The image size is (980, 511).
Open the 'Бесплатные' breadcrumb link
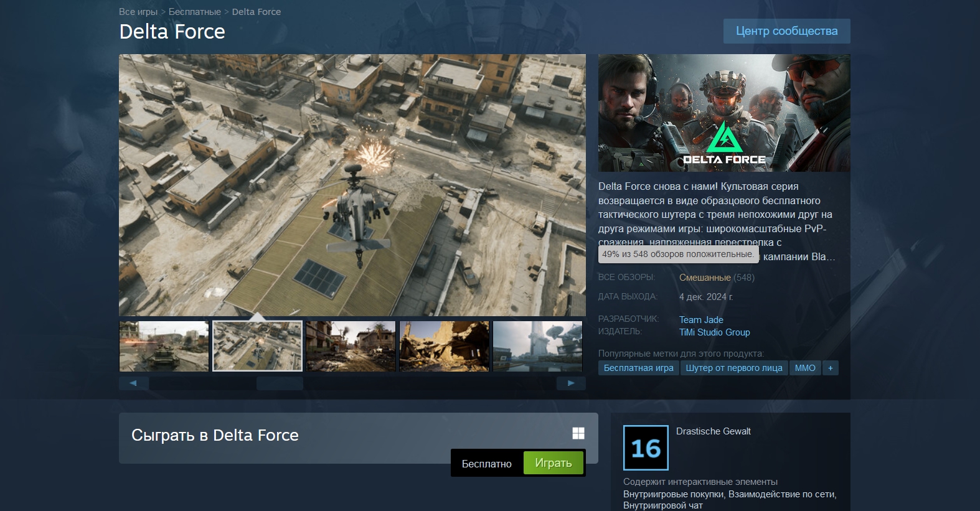point(194,12)
